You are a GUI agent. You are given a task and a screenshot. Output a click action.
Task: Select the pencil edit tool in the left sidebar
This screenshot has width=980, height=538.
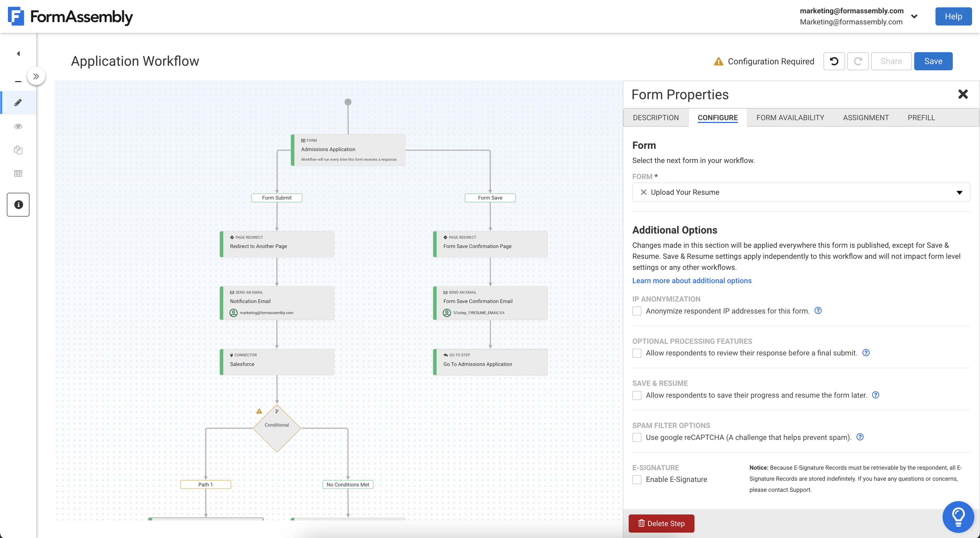[x=18, y=102]
